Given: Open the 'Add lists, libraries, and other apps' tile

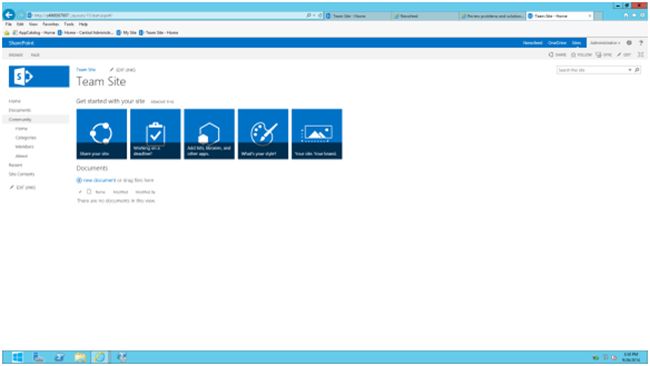Looking at the screenshot, I should (209, 134).
